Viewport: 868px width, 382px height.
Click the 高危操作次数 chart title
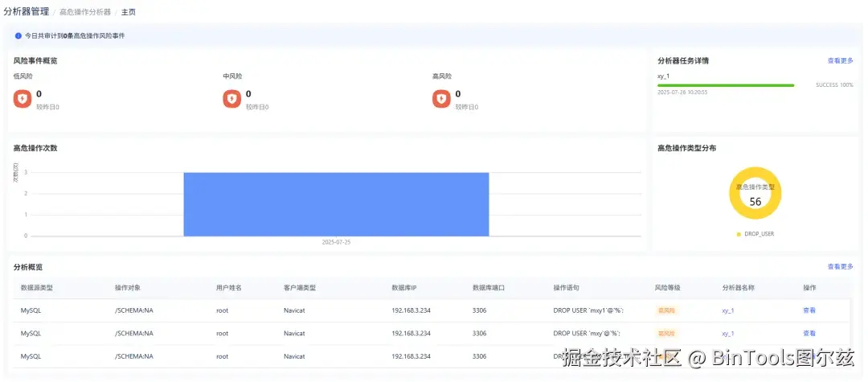(35, 148)
